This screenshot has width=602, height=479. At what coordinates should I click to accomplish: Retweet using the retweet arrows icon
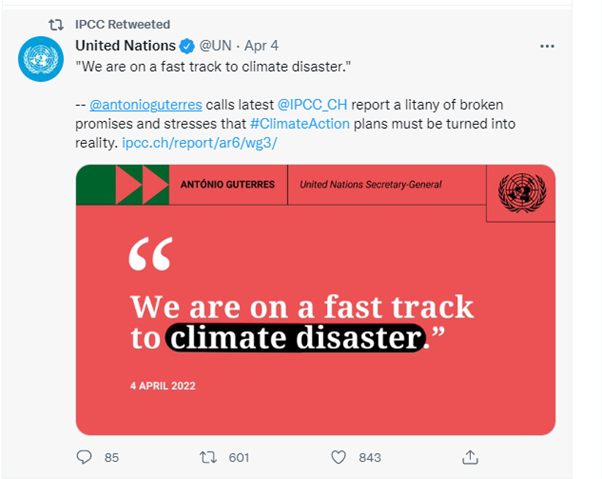point(208,457)
